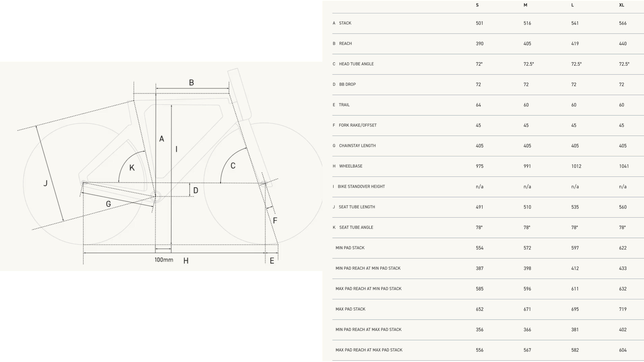Click the BIKE STANDOVER HEIGHT row label
This screenshot has width=644, height=362.
(x=361, y=186)
